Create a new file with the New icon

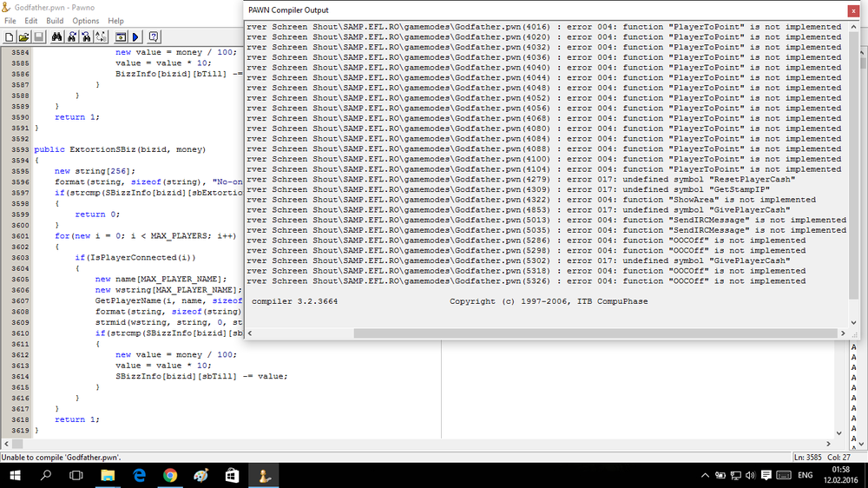pos(10,37)
